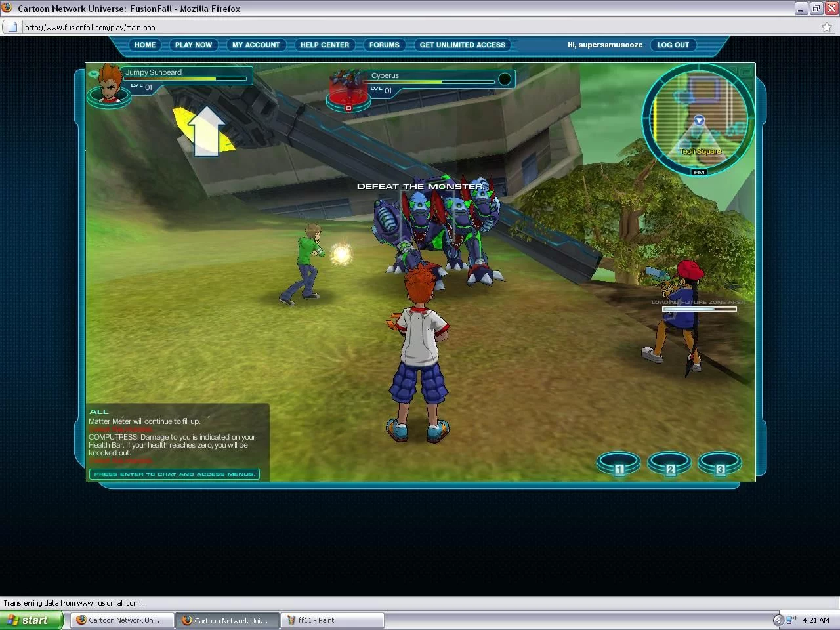Click the 'Tech Square' minimap label

click(700, 151)
